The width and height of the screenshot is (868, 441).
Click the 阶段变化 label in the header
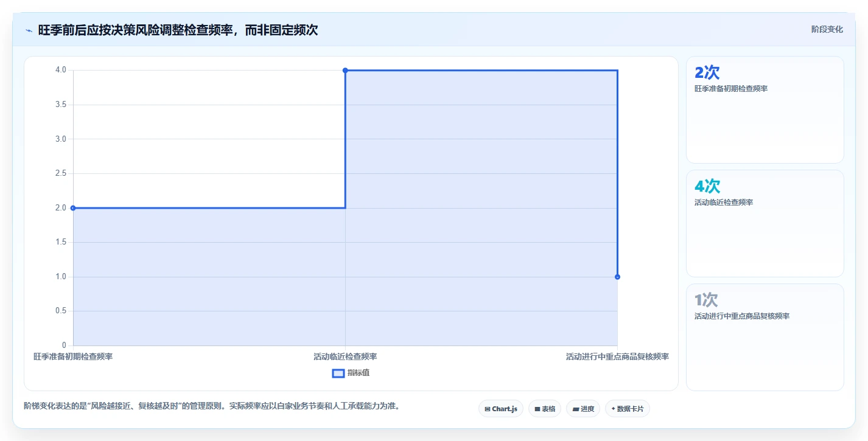(x=827, y=29)
